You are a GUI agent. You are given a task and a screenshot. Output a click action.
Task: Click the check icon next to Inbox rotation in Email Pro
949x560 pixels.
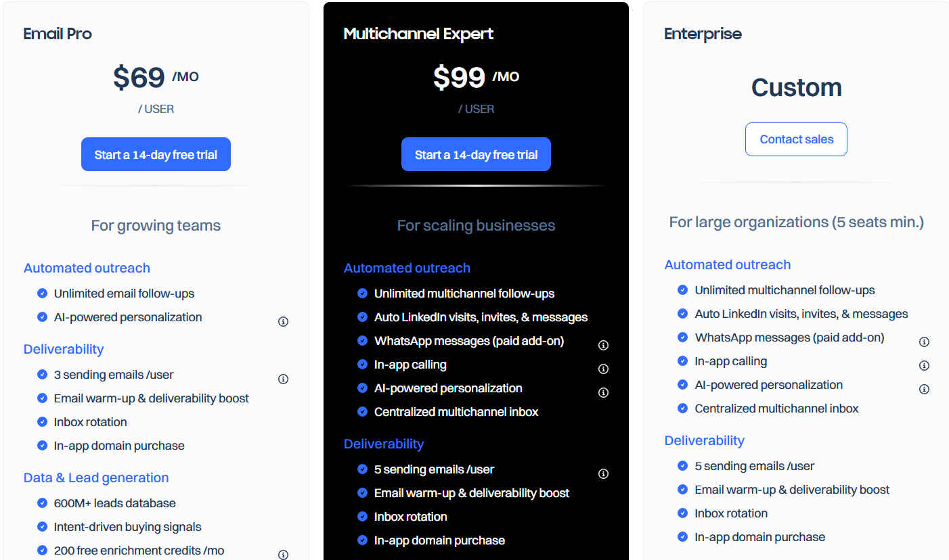coord(41,422)
